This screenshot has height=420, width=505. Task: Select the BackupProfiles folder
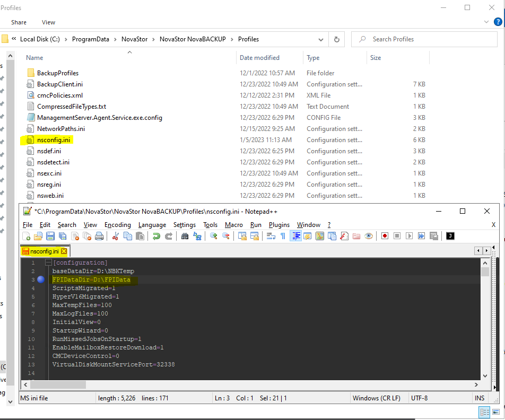tap(58, 73)
